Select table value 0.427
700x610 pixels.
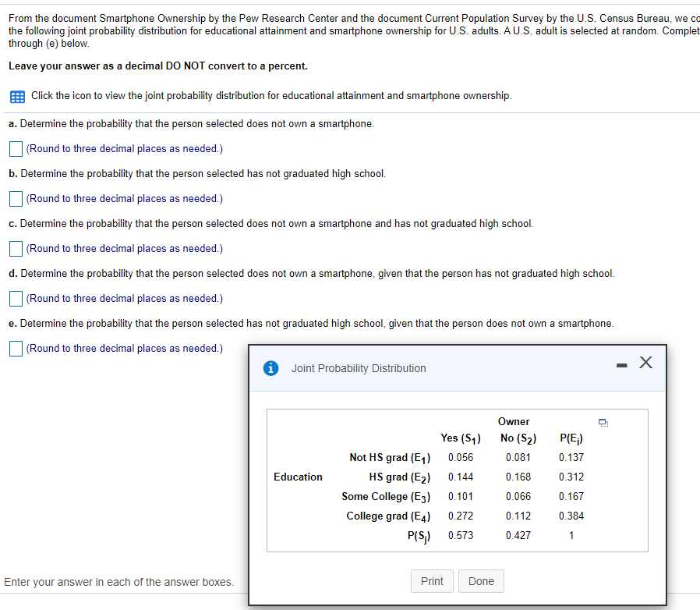pyautogui.click(x=518, y=535)
